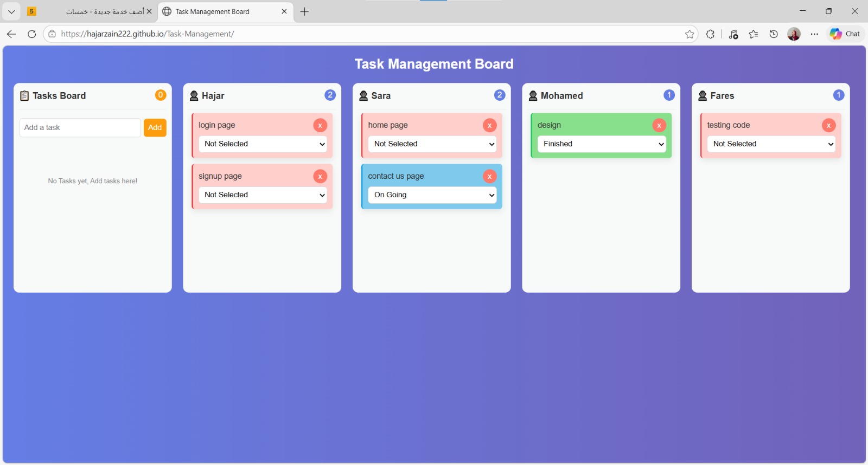
Task: Reload the current page
Action: coord(32,34)
